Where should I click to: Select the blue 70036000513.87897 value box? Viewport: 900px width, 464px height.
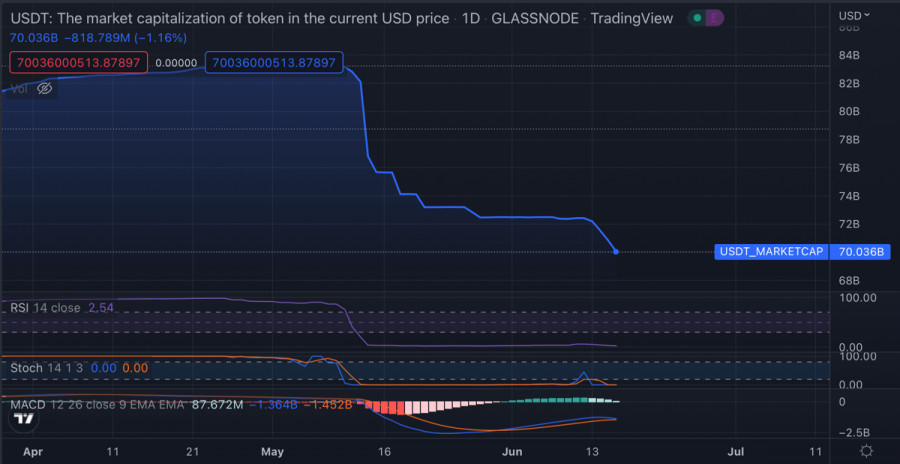point(274,63)
